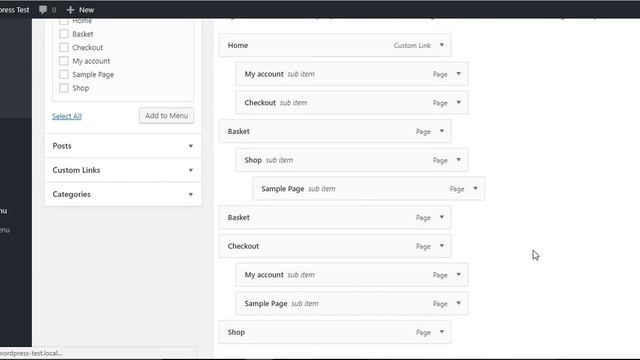Click the Select All link

67,116
